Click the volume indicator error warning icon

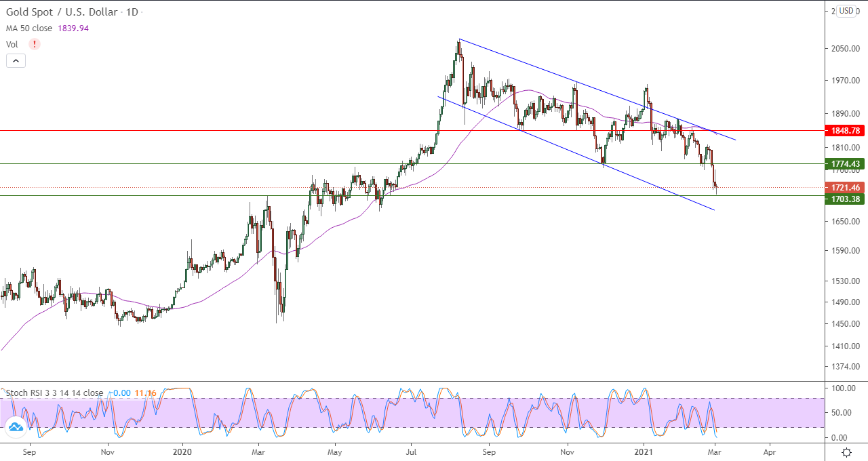(35, 44)
